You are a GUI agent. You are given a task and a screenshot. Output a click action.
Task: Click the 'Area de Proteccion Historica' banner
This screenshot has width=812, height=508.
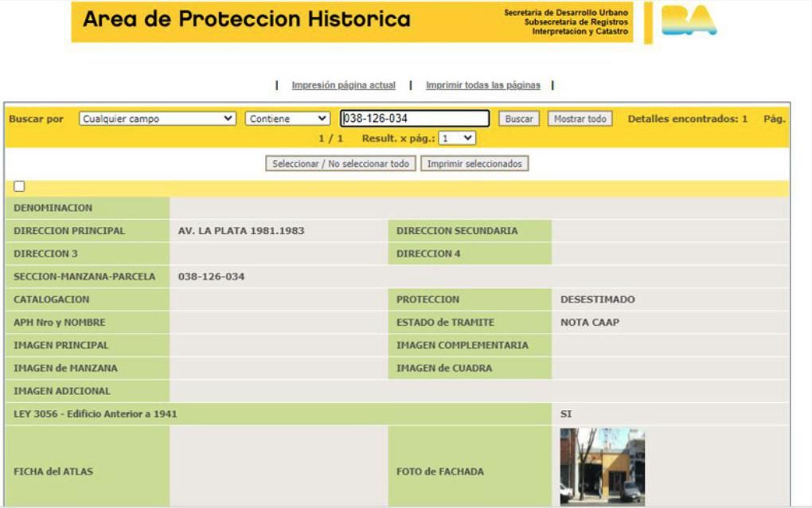(352, 21)
